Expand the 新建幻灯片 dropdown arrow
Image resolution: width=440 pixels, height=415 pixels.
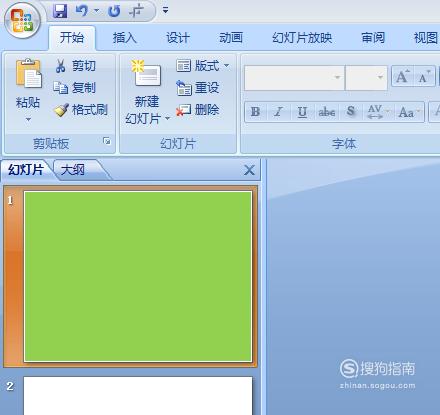click(x=168, y=118)
